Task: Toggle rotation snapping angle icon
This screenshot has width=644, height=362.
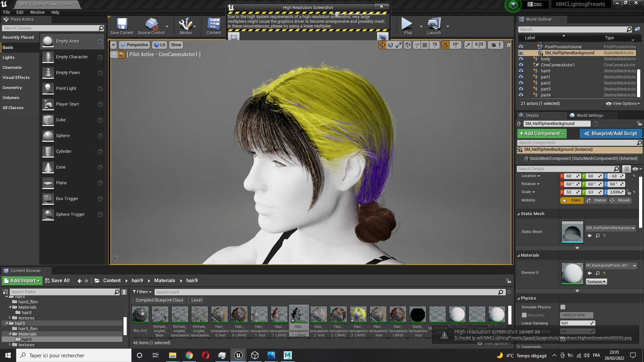Action: (x=445, y=45)
